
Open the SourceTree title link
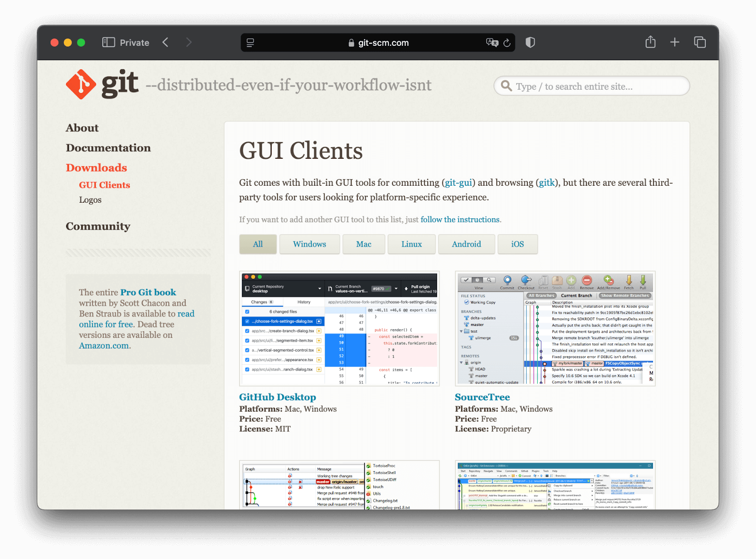(x=482, y=397)
